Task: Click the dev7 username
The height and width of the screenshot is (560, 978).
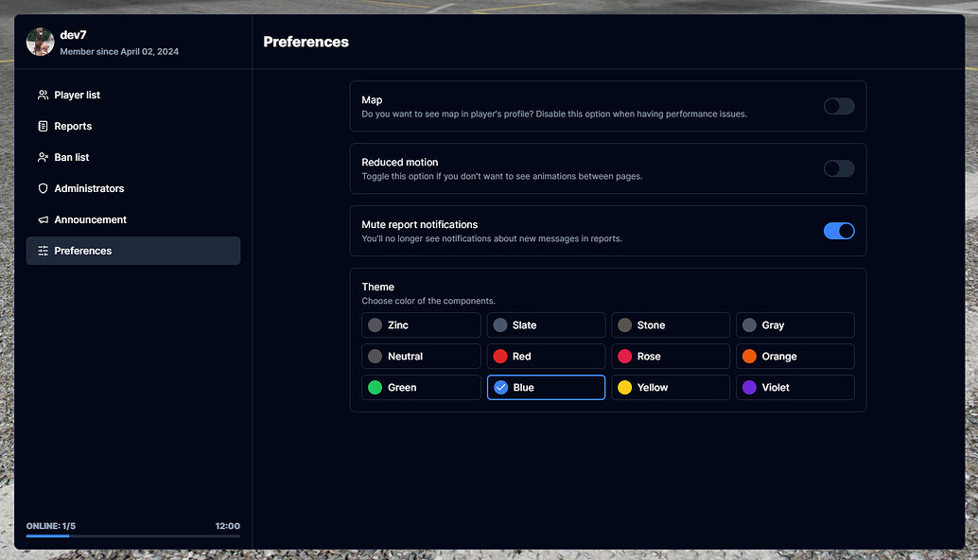Action: [x=71, y=35]
